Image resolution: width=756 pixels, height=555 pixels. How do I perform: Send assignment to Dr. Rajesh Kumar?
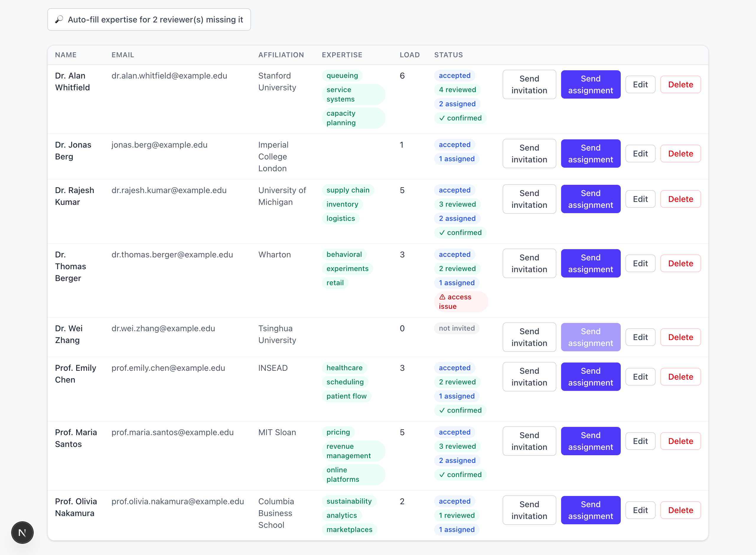(590, 199)
